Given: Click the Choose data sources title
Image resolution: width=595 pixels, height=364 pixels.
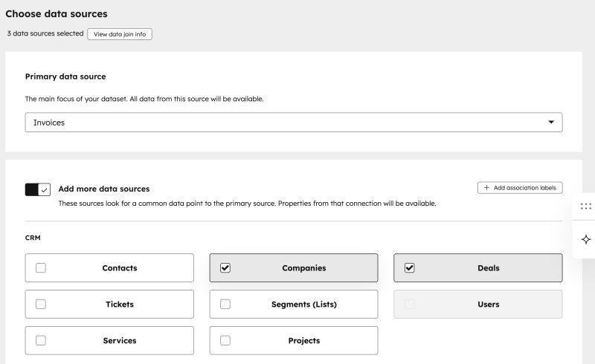Looking at the screenshot, I should coord(57,14).
